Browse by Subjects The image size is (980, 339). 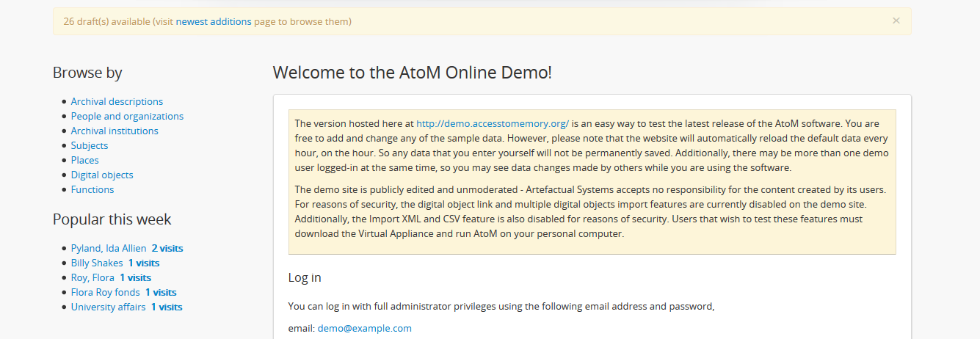tap(90, 145)
